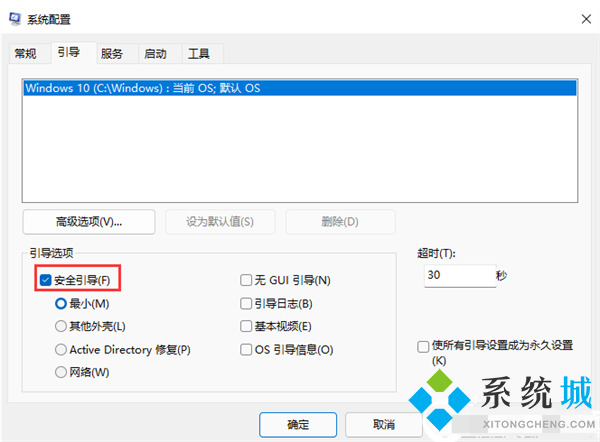Toggle the 安全引导(F) checkbox
This screenshot has height=442, width=600.
[46, 280]
